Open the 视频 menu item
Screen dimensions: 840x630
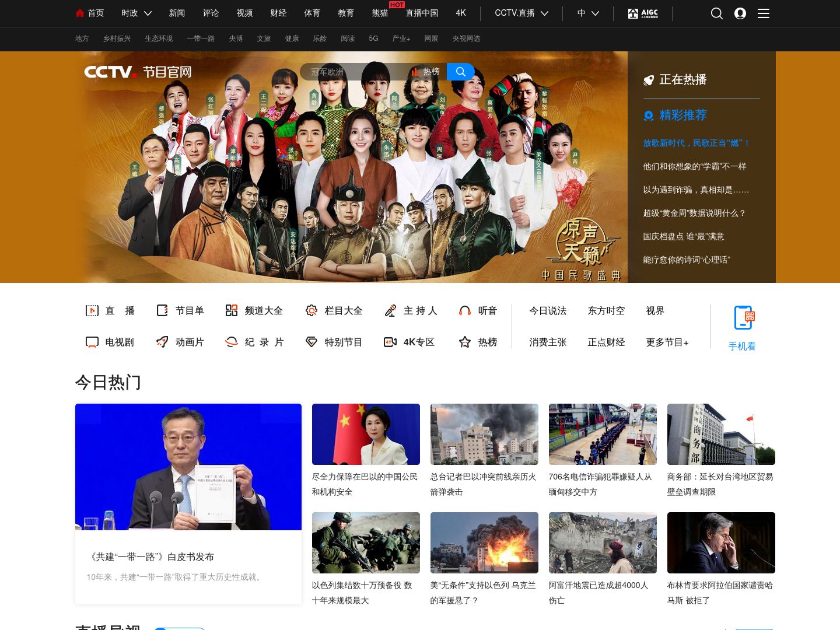coord(244,13)
